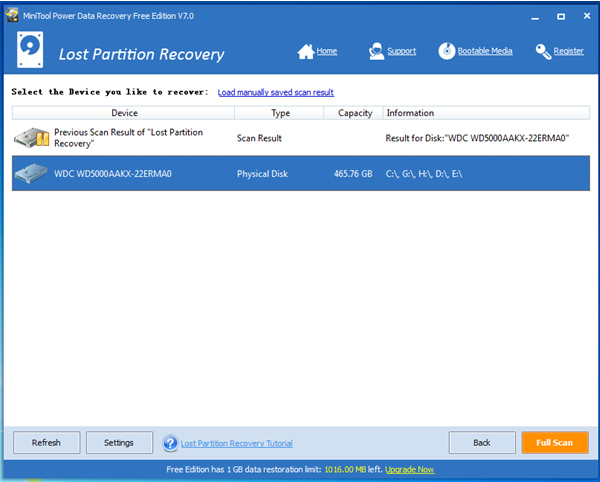
Task: Click the hard drive logo beside the Lost Partition Recovery title
Action: (x=30, y=50)
